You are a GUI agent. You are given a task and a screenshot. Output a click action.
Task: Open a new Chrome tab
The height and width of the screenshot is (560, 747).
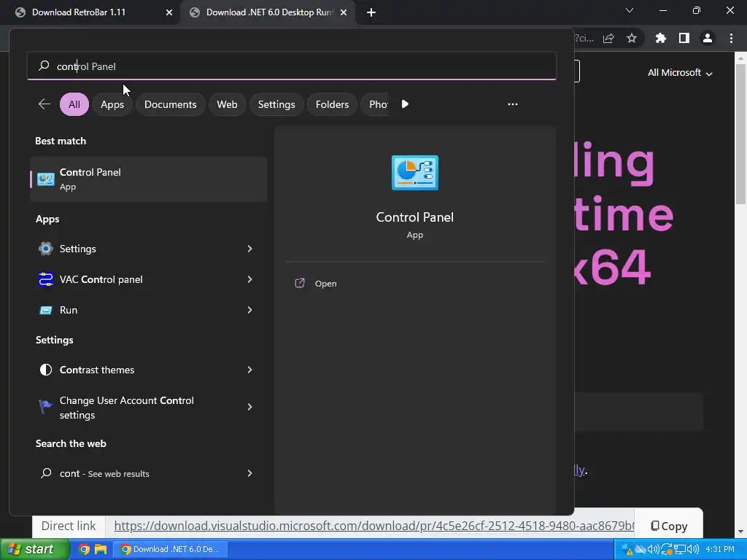coord(371,12)
